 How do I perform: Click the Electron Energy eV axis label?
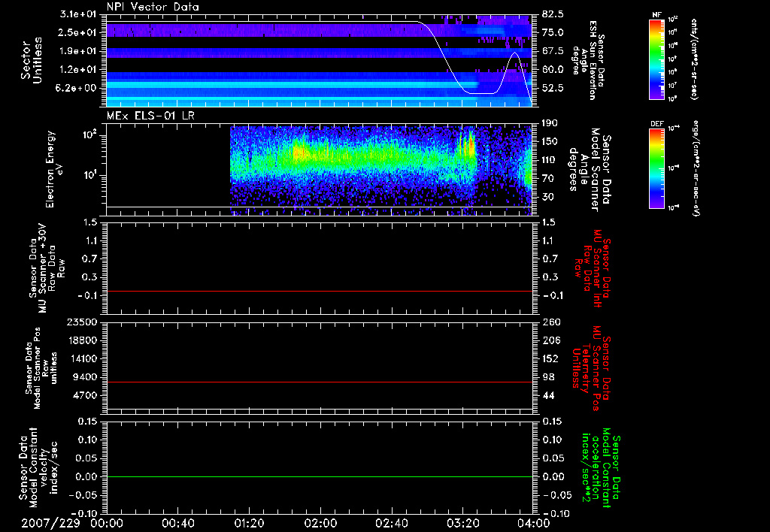[55, 169]
